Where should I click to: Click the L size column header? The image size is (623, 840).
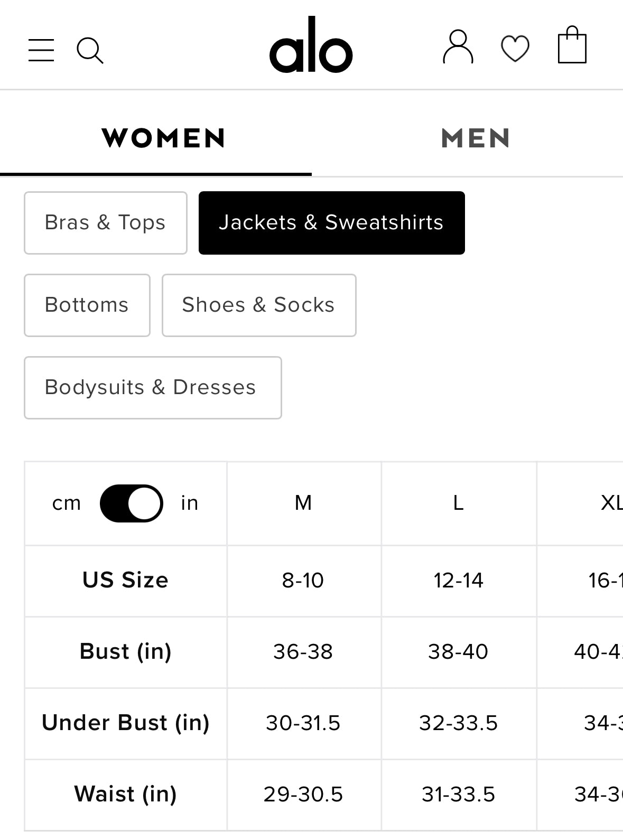(458, 503)
